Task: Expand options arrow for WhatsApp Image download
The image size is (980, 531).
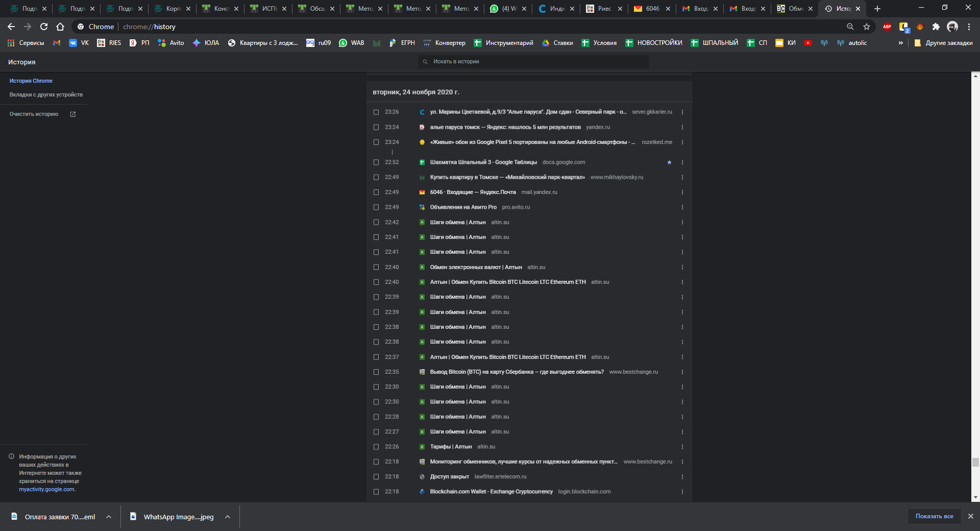Action: pyautogui.click(x=228, y=517)
